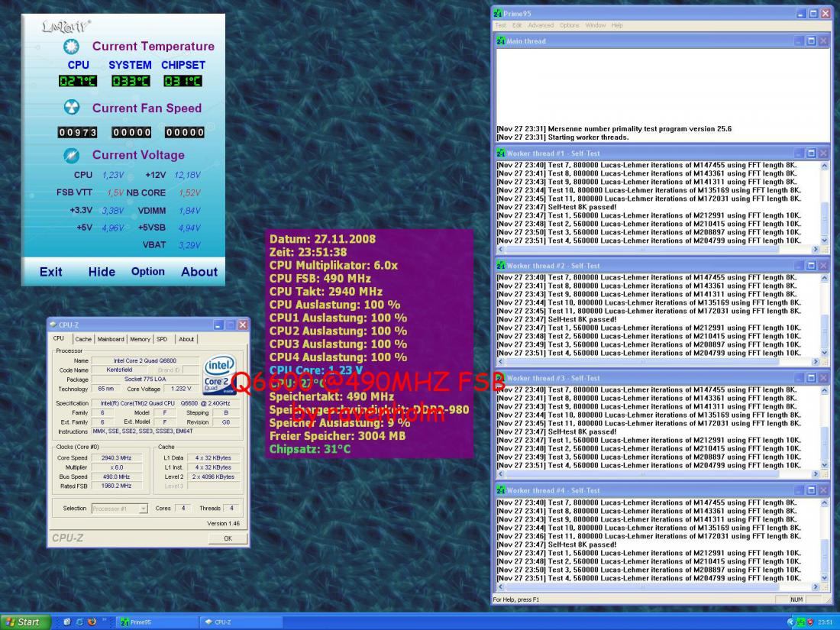Open the Prime95 Help menu
Screen dimensions: 840x630
[617, 25]
